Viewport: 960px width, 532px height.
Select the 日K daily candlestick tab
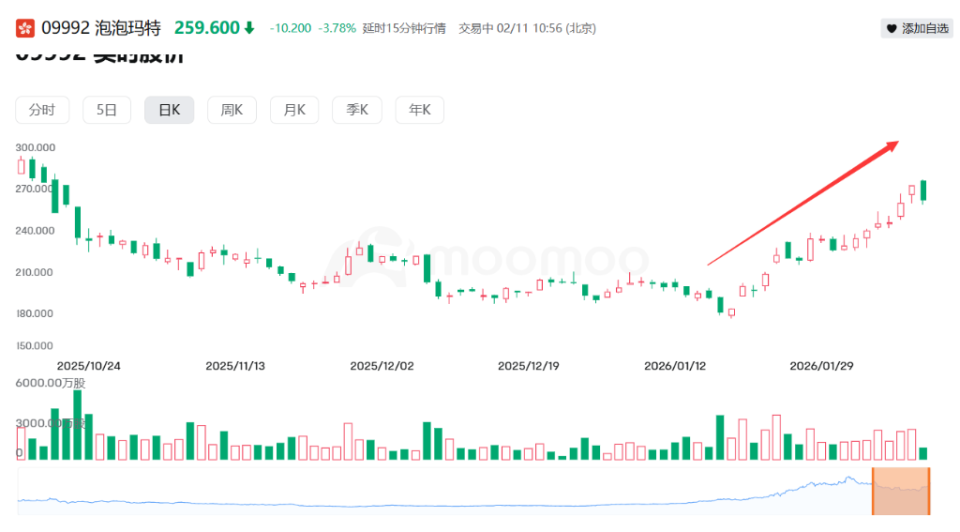(x=169, y=110)
